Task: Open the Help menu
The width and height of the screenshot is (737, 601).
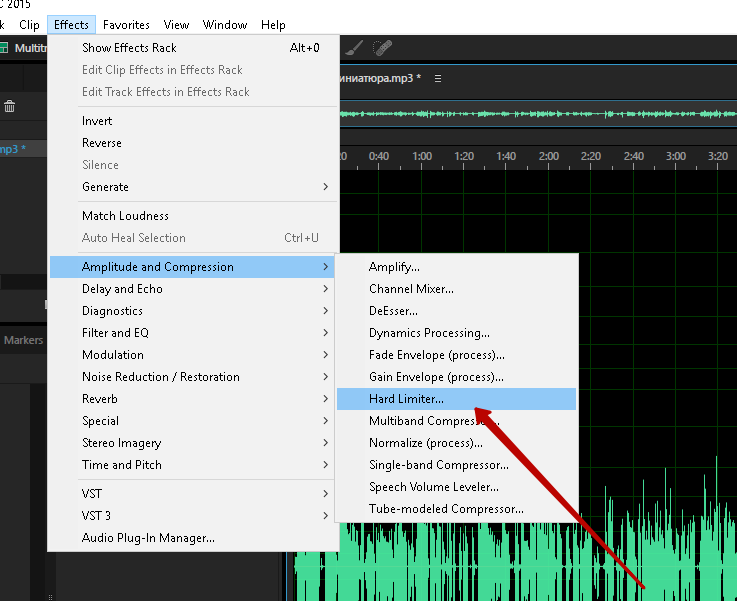Action: [x=273, y=25]
